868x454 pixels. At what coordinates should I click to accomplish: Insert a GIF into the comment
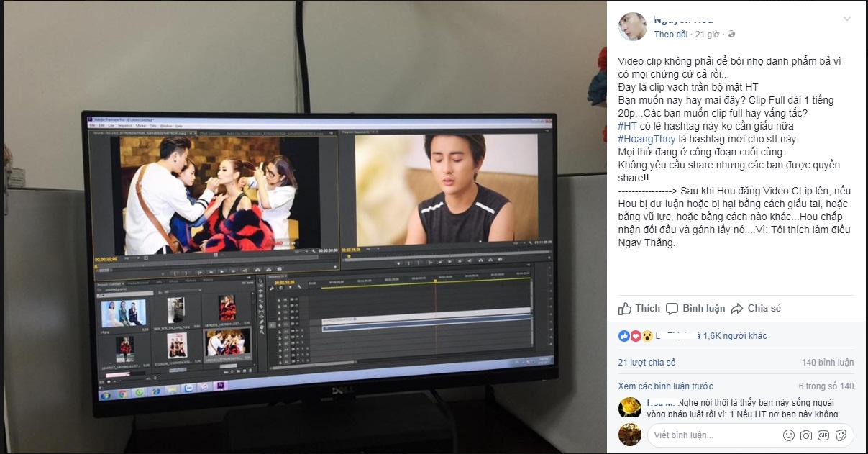coord(823,435)
